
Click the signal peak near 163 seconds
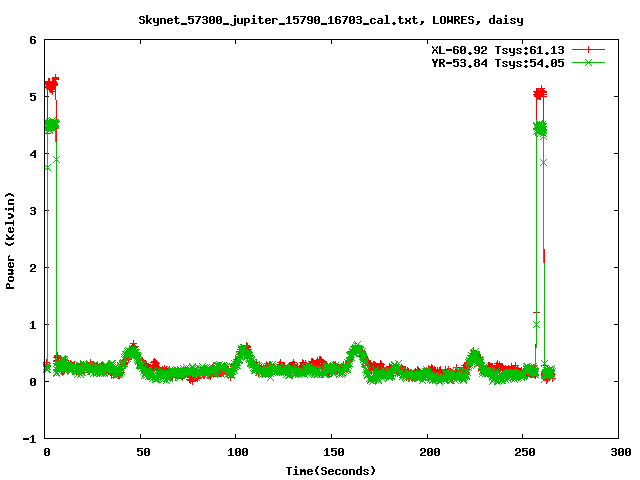(357, 351)
